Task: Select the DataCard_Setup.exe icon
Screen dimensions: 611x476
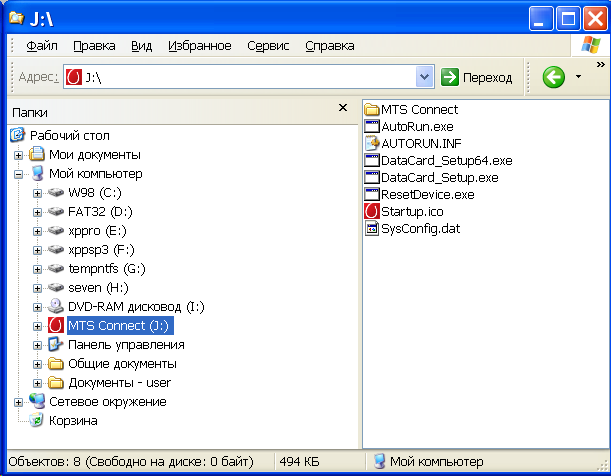Action: click(x=372, y=177)
